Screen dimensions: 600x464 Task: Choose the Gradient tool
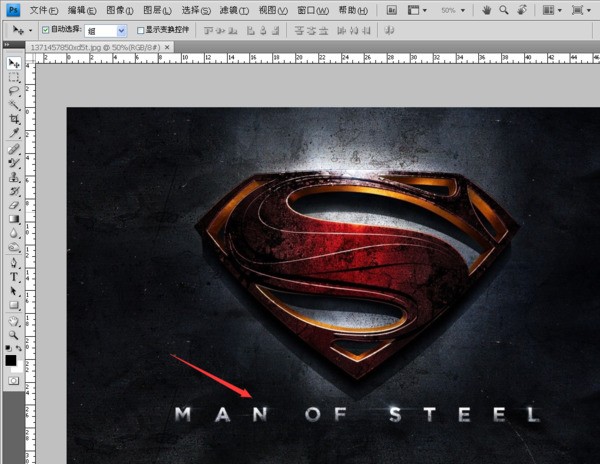14,218
